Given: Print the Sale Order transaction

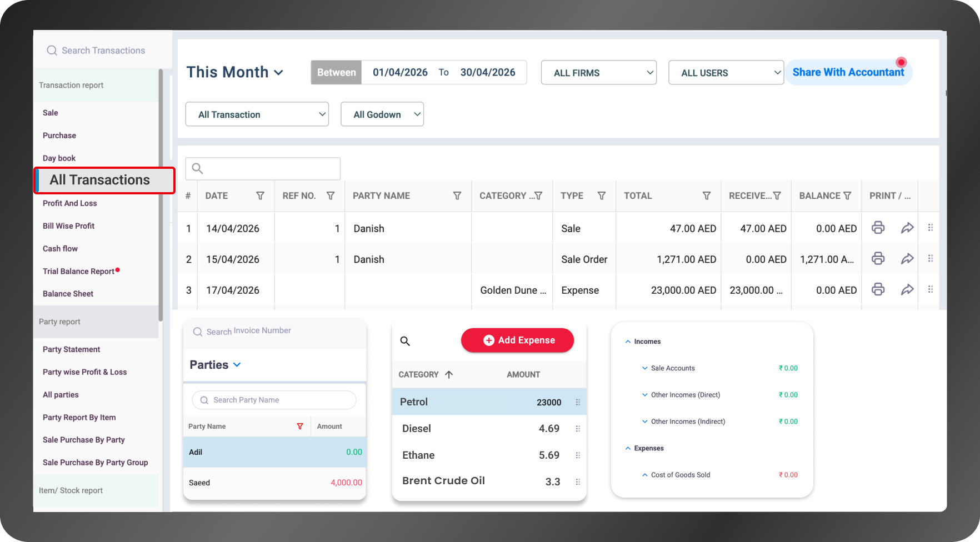Looking at the screenshot, I should 878,259.
